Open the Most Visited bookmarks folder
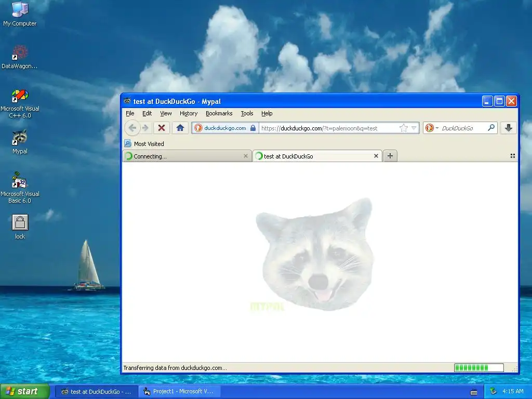Screen dimensions: 532x399 pyautogui.click(x=144, y=144)
